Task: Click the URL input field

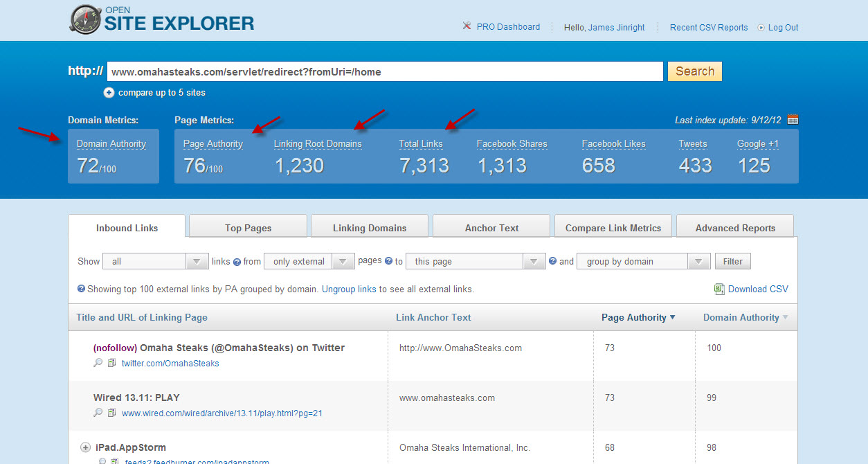Action: pos(385,71)
